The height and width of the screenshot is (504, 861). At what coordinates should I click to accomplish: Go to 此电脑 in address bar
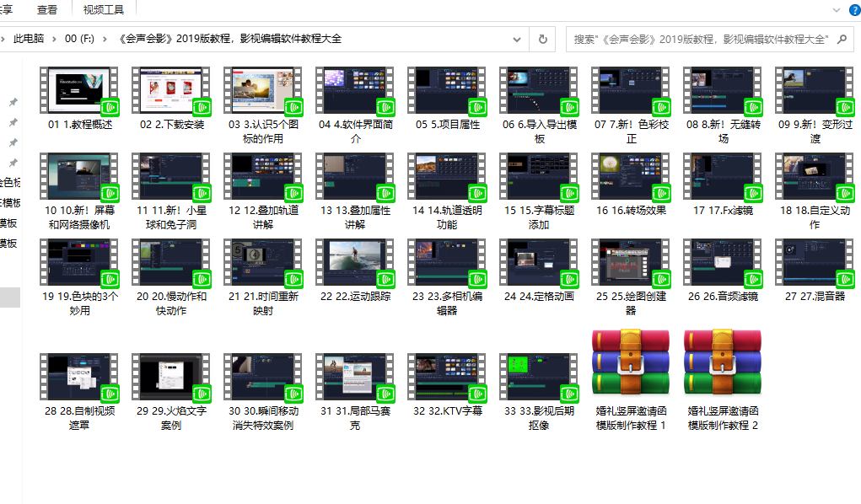pyautogui.click(x=29, y=39)
